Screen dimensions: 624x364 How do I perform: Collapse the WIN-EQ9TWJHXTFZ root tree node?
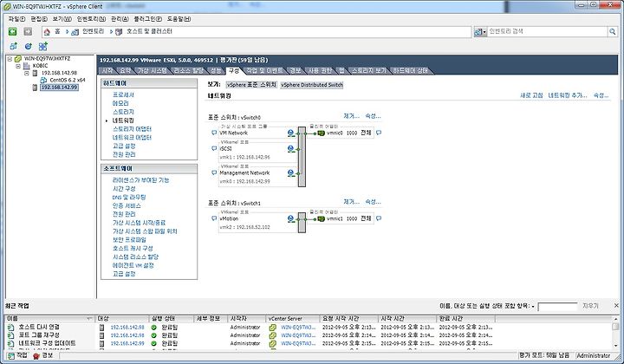coord(10,59)
